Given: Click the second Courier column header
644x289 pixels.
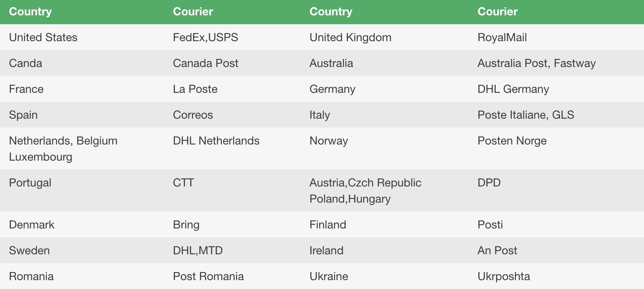Looking at the screenshot, I should point(497,12).
